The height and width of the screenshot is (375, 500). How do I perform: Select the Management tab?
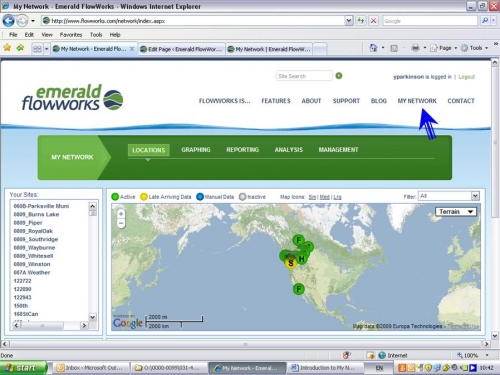tap(338, 150)
